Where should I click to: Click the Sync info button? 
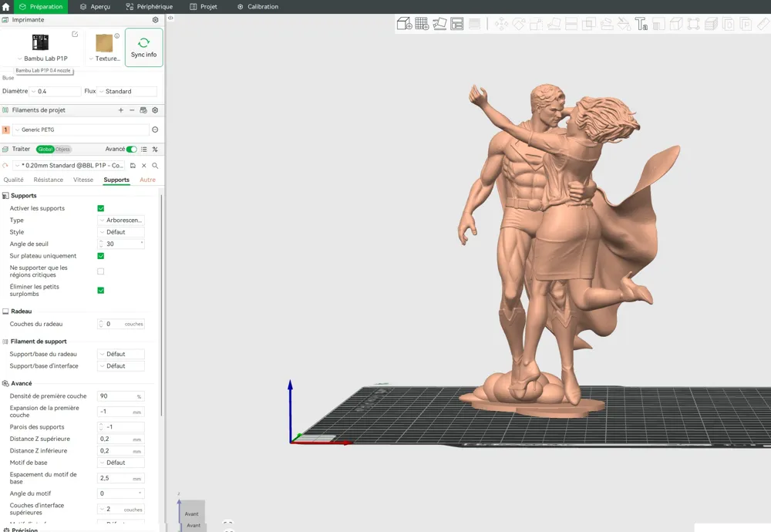(x=143, y=48)
